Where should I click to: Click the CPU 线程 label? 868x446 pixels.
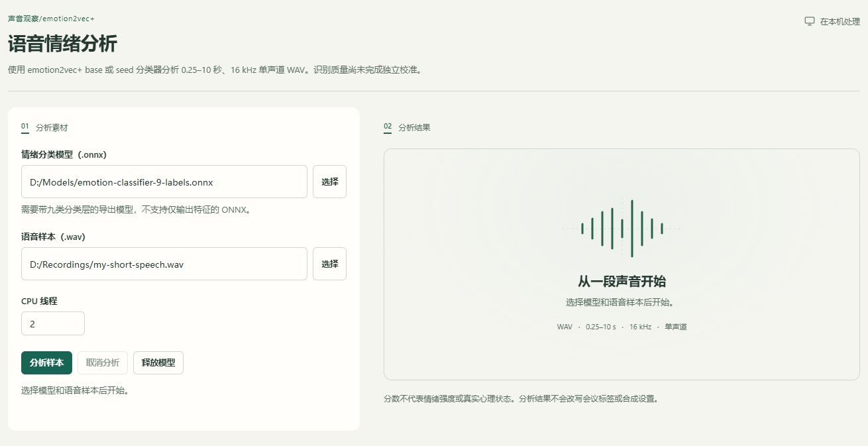pyautogui.click(x=39, y=301)
